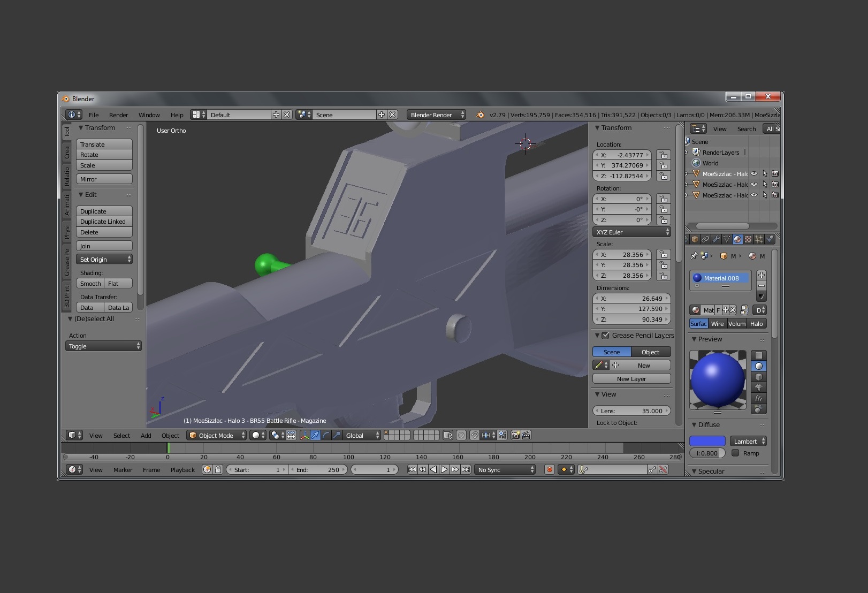868x593 pixels.
Task: Open the Lambert diffuse shader dropdown
Action: [x=748, y=441]
